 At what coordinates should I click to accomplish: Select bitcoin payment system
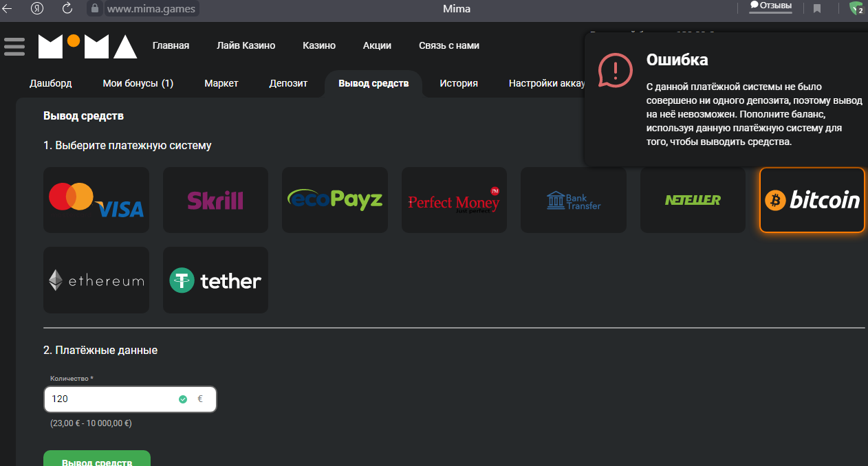(812, 200)
